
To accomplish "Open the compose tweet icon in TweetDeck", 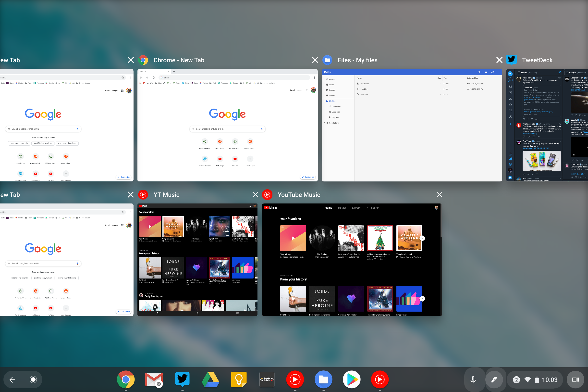I will click(x=510, y=74).
